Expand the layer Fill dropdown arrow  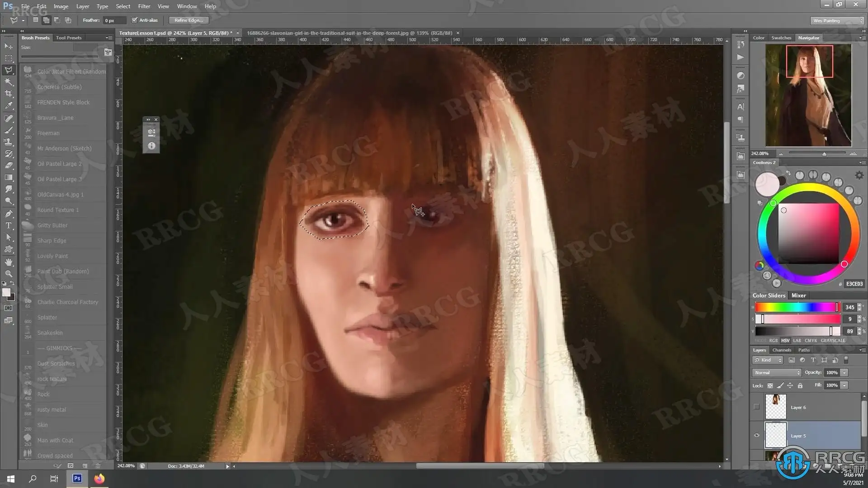[x=844, y=385]
